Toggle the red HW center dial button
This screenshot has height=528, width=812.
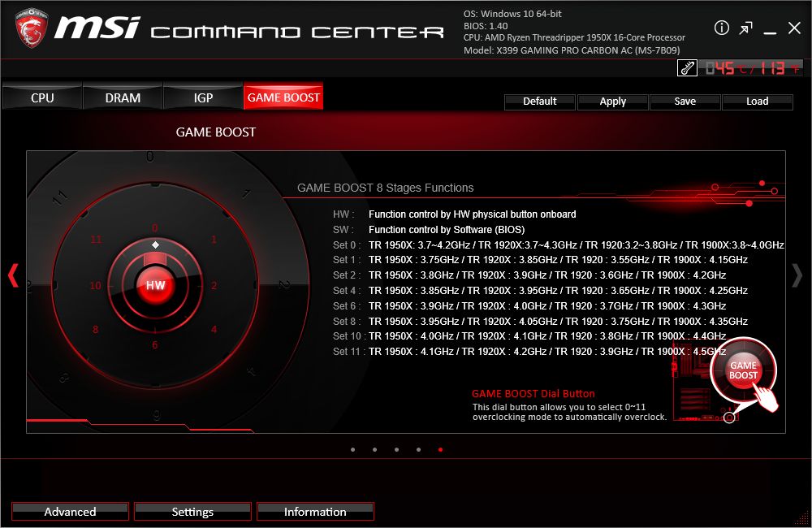(155, 285)
